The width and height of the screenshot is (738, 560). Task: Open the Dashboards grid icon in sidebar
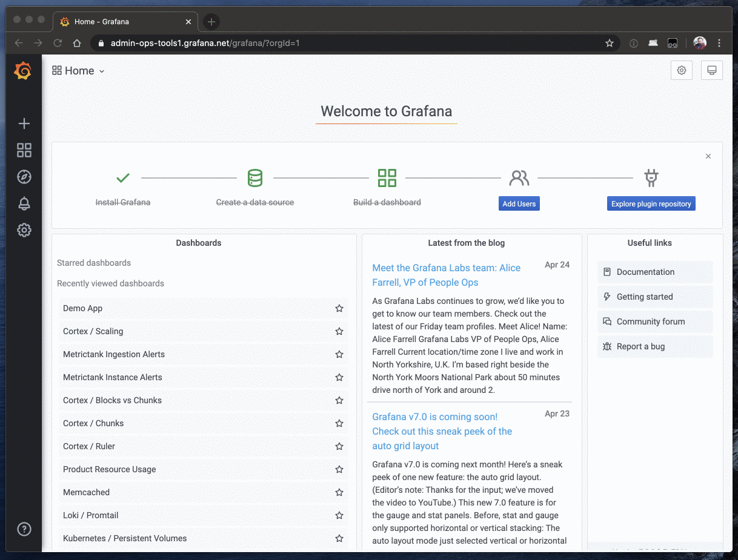(x=24, y=150)
